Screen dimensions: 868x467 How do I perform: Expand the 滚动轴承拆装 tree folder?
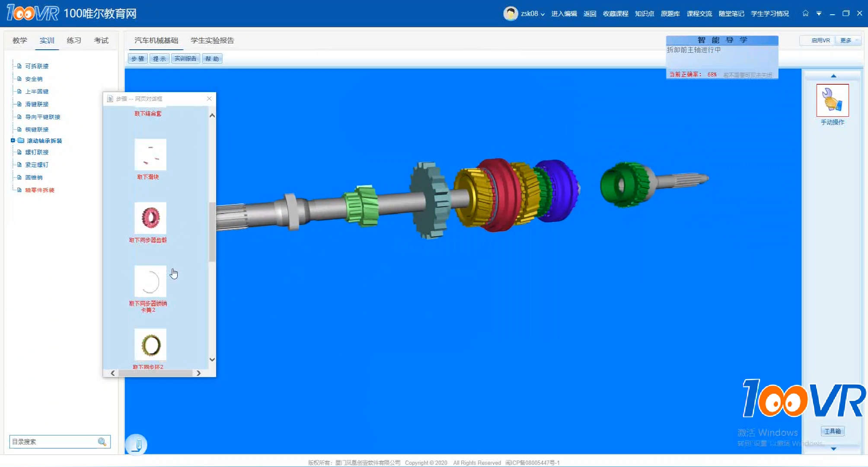(13, 141)
